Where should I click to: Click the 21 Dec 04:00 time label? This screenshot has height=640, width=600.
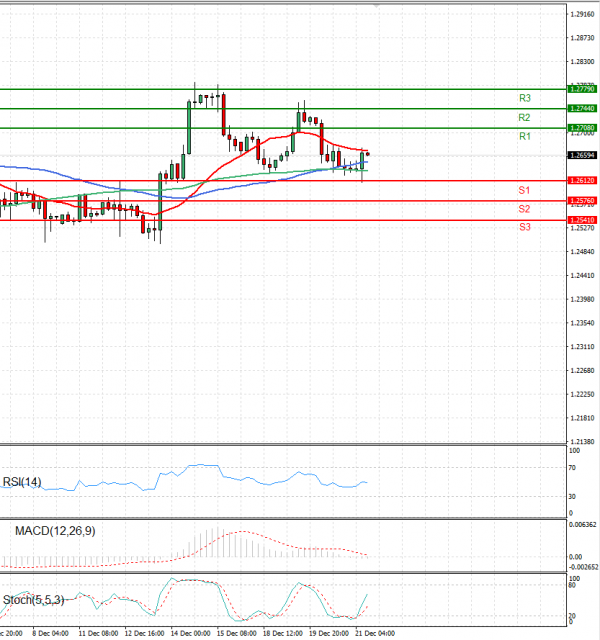tap(375, 633)
